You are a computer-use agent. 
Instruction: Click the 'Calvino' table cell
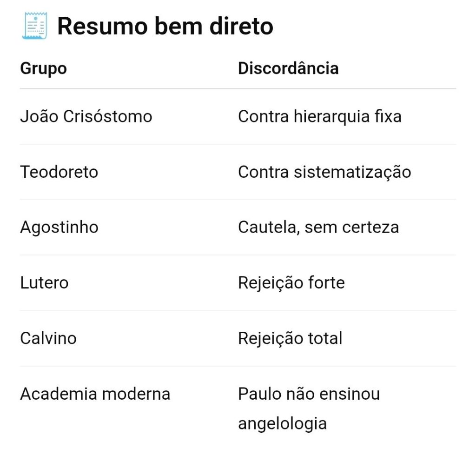pyautogui.click(x=48, y=338)
